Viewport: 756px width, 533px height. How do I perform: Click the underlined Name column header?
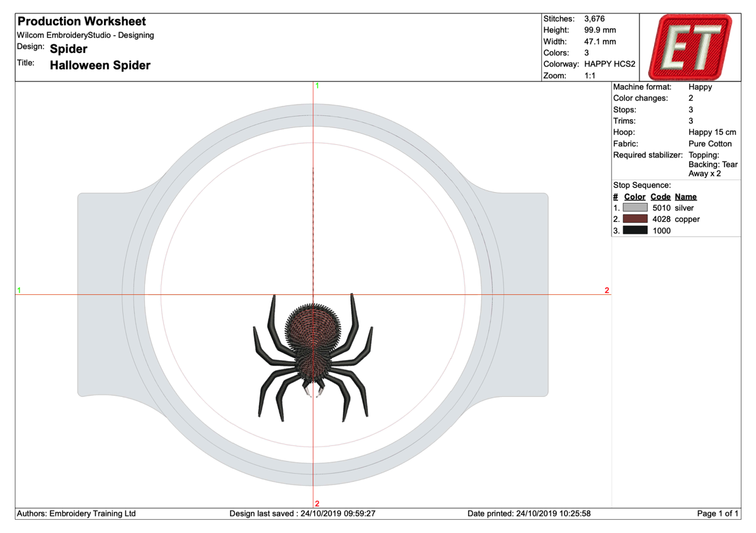(x=685, y=197)
